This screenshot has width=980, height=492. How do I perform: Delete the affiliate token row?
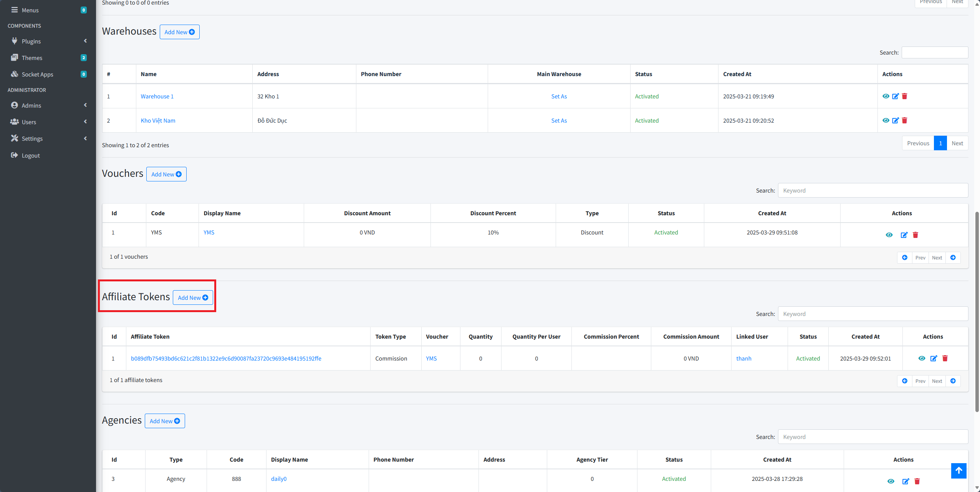click(945, 358)
